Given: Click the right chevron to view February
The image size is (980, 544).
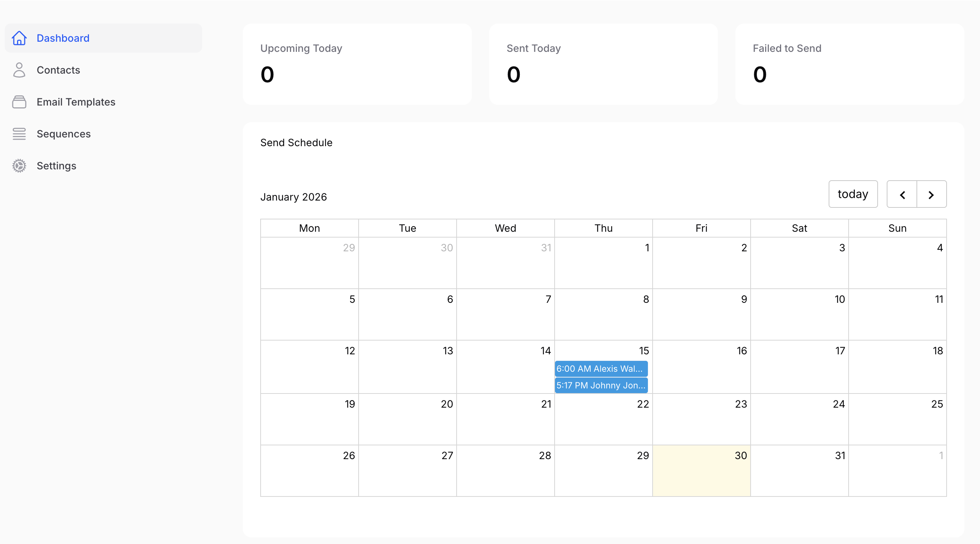Looking at the screenshot, I should click(x=931, y=194).
